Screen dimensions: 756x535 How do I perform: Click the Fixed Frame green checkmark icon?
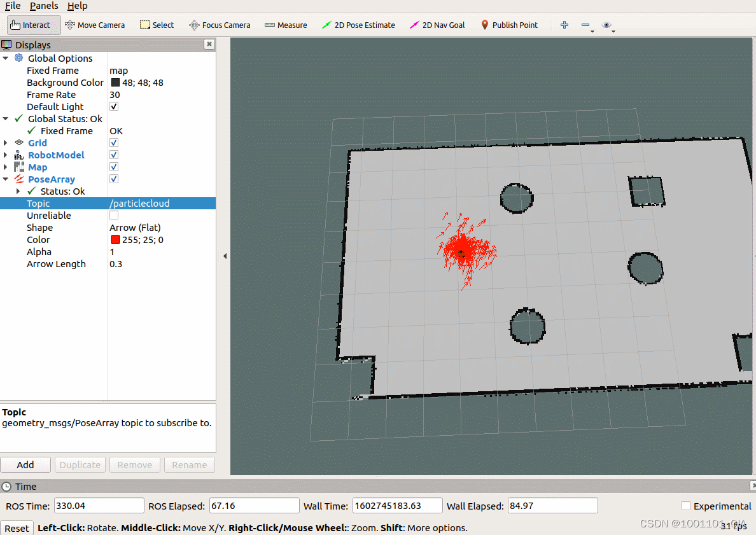[x=31, y=130]
